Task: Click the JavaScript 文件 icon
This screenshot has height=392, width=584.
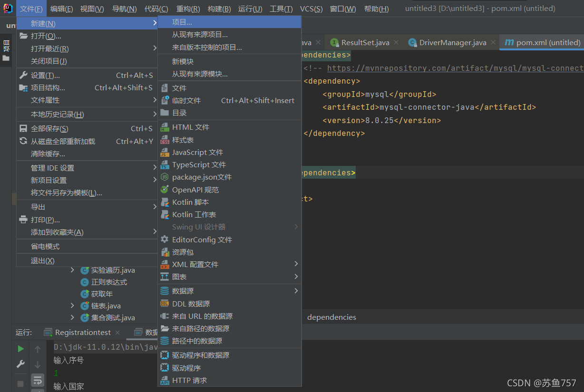Action: [165, 152]
